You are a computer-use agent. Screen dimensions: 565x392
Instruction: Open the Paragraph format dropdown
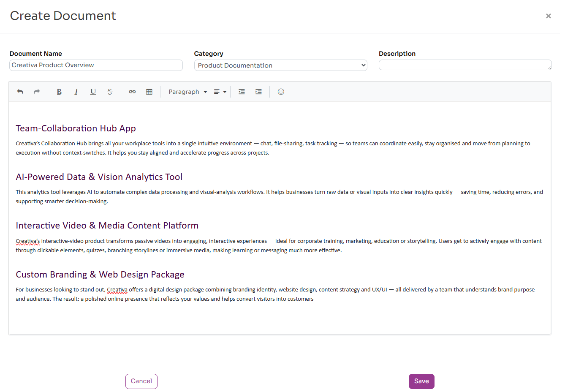coord(187,92)
